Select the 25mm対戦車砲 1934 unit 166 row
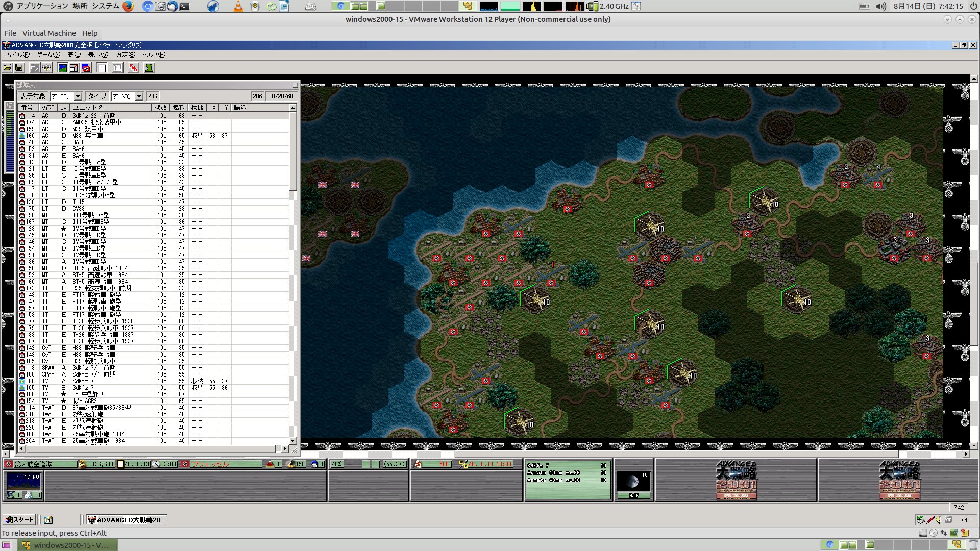980x551 pixels. [x=154, y=434]
